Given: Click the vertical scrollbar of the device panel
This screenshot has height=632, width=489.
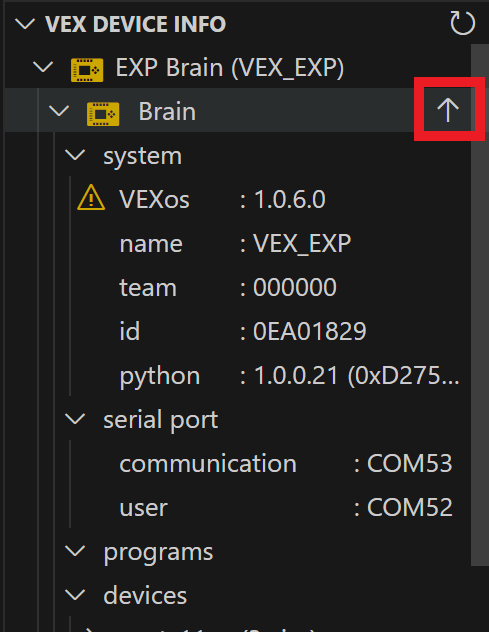Looking at the screenshot, I should 480,305.
